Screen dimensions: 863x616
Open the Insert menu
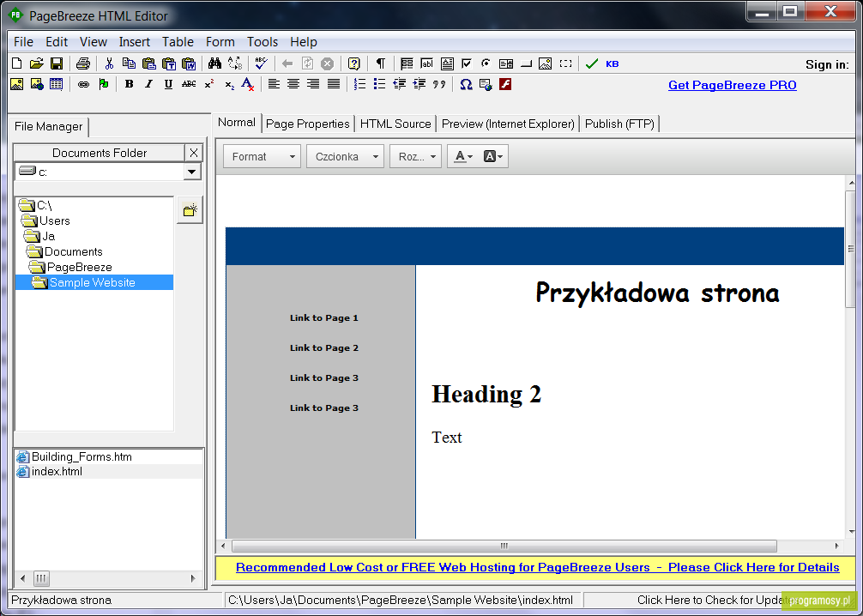[x=135, y=42]
